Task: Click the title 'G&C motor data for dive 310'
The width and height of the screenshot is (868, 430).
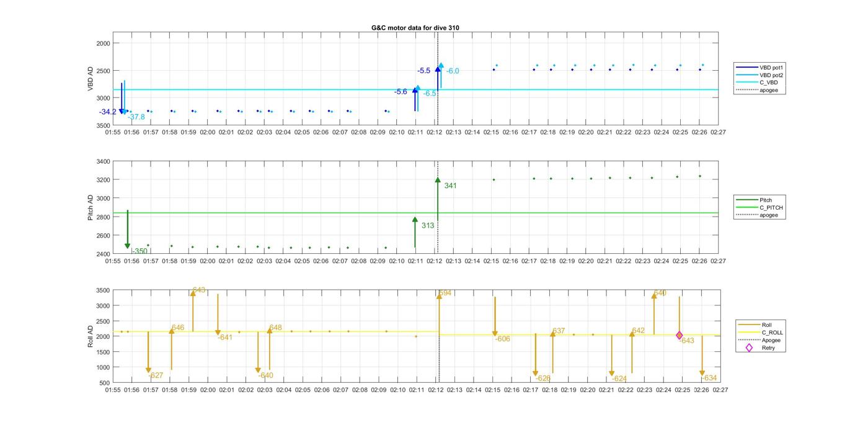Action: point(415,28)
